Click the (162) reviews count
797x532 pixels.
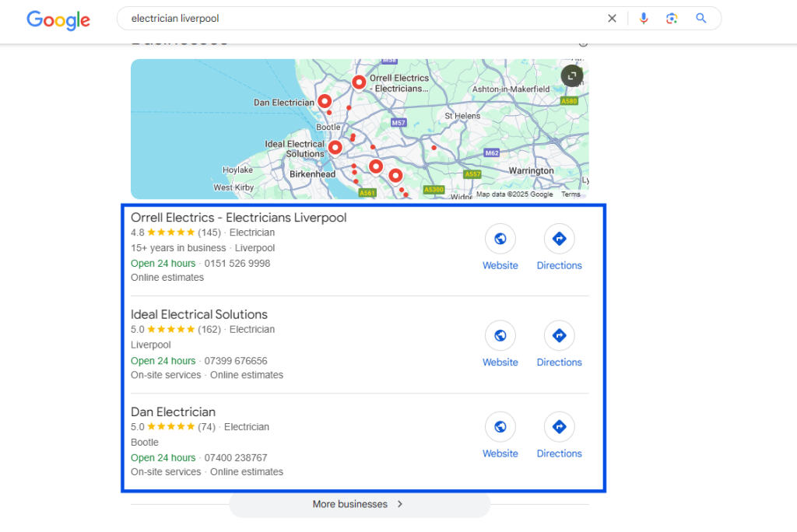coord(209,329)
